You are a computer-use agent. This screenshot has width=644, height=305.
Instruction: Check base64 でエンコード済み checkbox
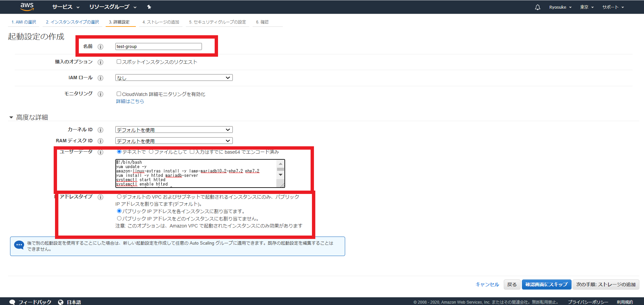(x=192, y=152)
